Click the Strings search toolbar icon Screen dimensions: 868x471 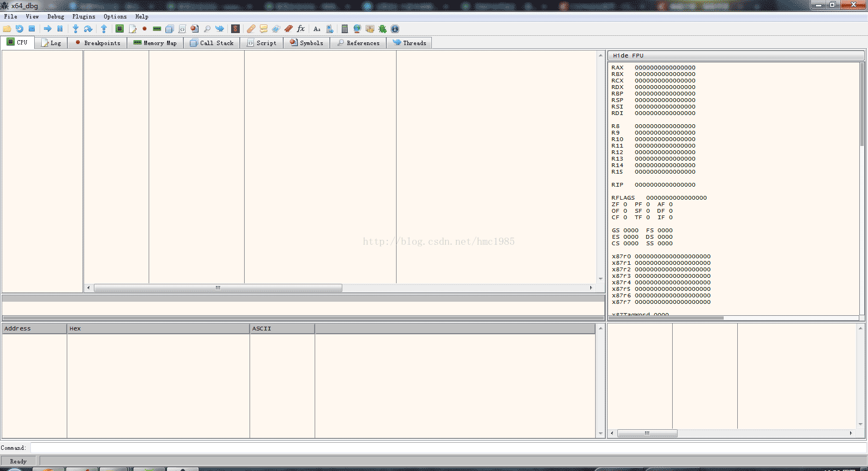click(x=317, y=29)
